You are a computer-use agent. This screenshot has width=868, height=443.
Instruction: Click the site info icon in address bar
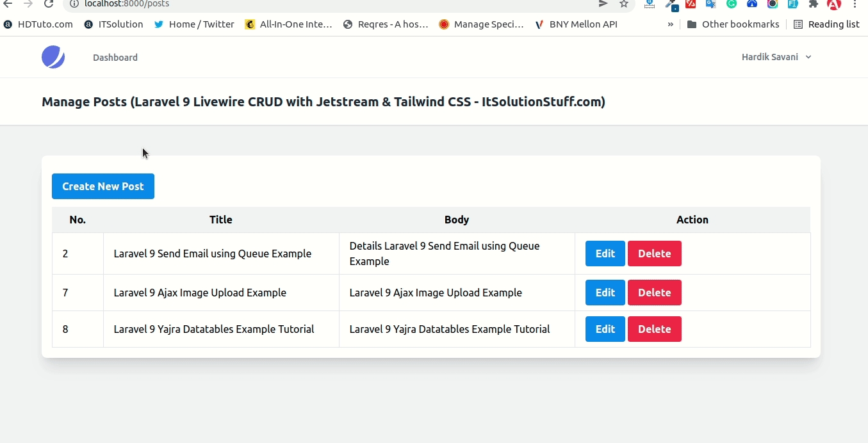pos(74,4)
